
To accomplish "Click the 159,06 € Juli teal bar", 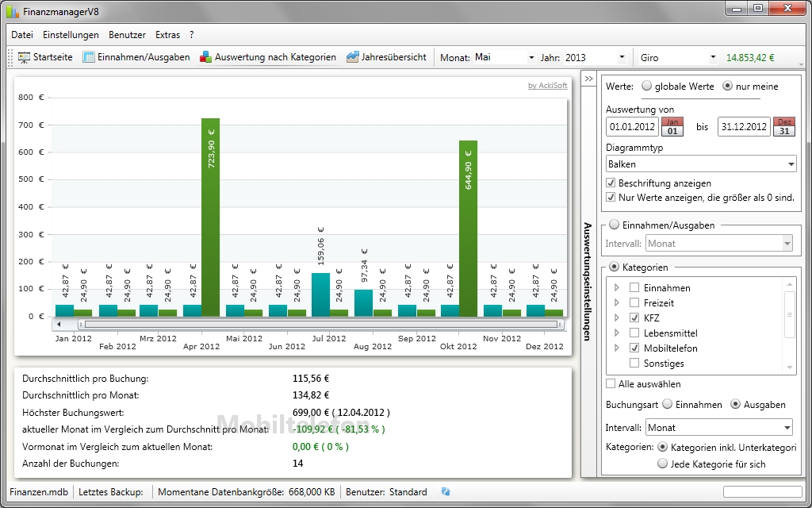I will [320, 294].
